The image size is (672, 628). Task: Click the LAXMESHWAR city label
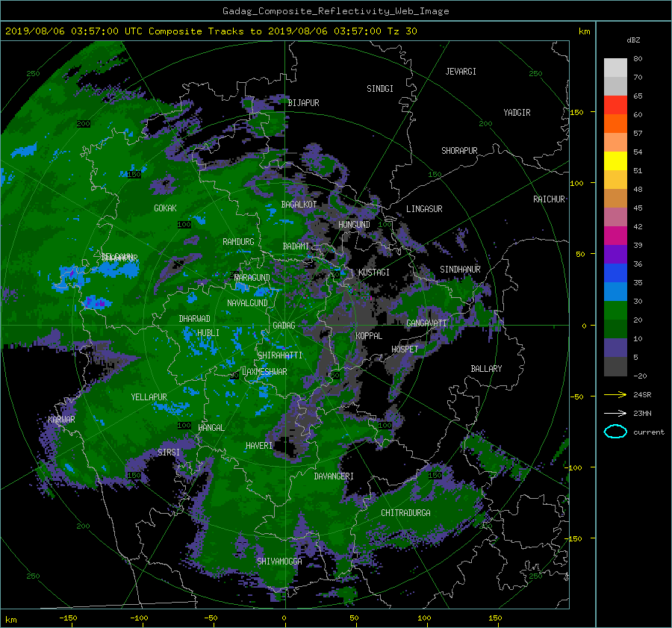point(264,372)
